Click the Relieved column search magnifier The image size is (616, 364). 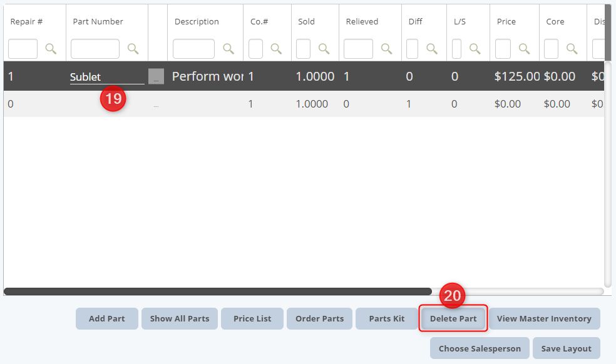tap(387, 49)
